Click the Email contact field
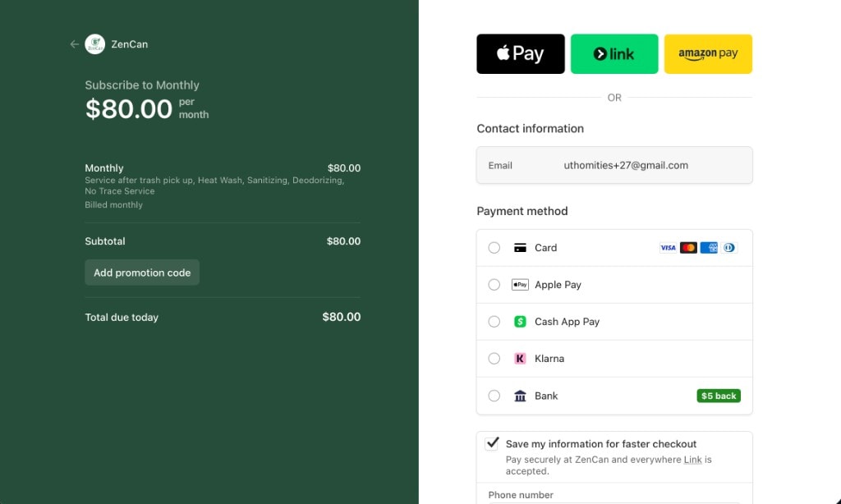 tap(614, 165)
